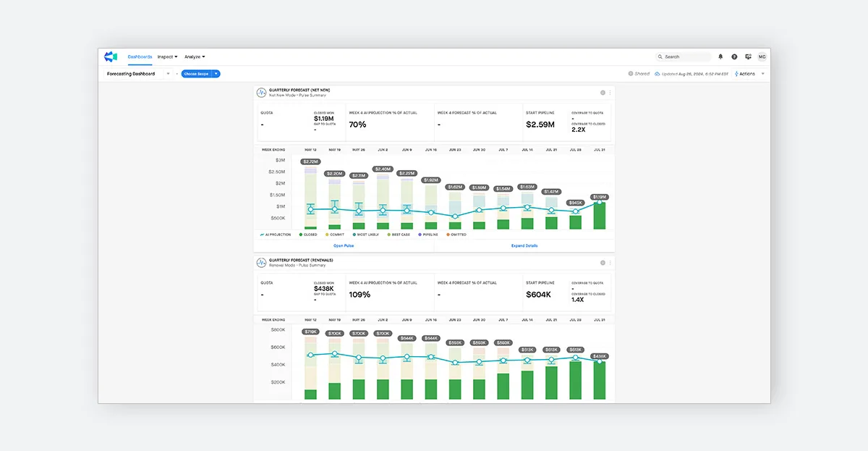This screenshot has width=868, height=451.
Task: Click the Quarterly Forecast (Renewals) title
Action: [x=300, y=260]
